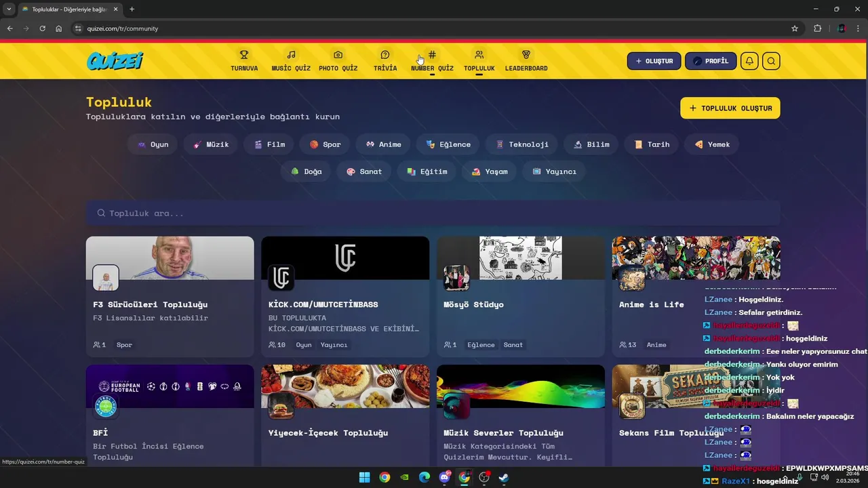868x488 pixels.
Task: Filter by Bilim category
Action: tap(591, 144)
